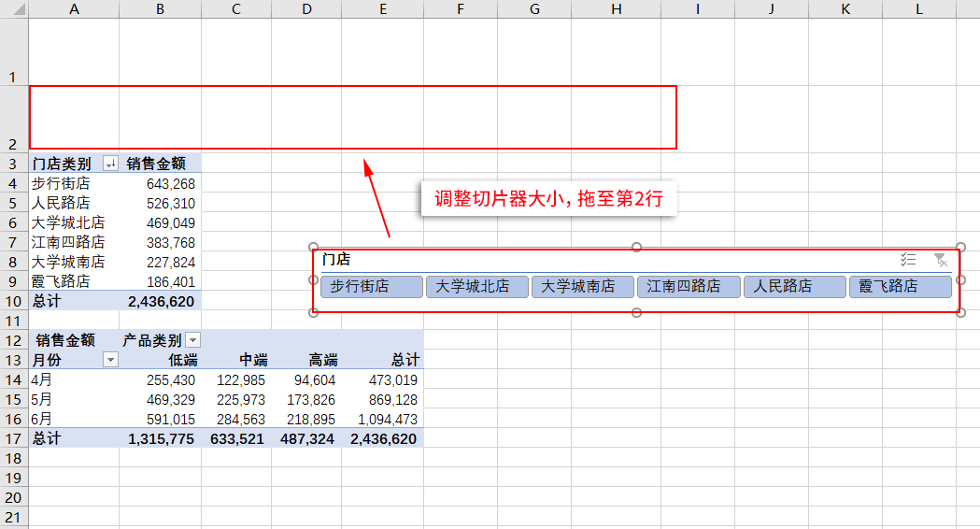This screenshot has height=529, width=980.
Task: Select column I header
Action: pos(698,8)
